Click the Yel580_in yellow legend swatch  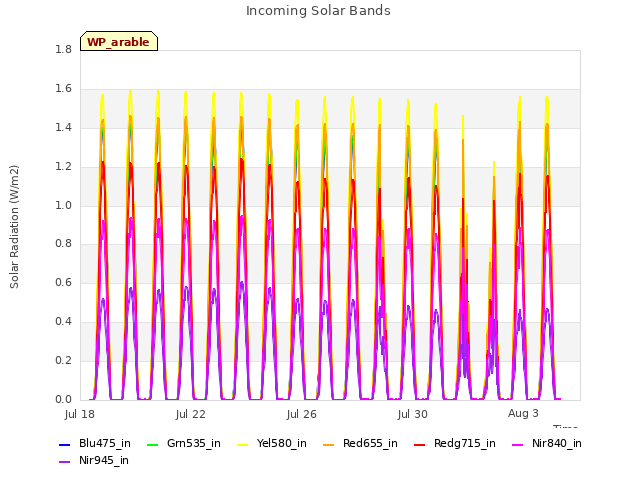pos(242,444)
